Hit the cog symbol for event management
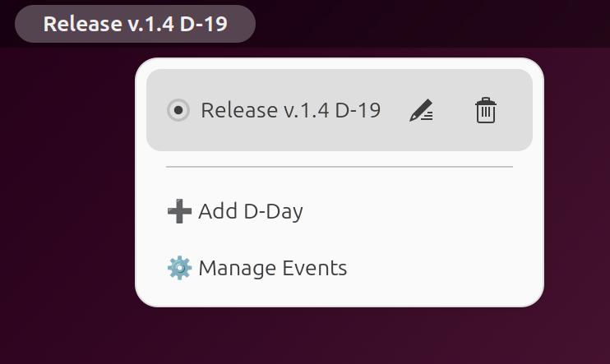This screenshot has height=364, width=610. (x=178, y=268)
